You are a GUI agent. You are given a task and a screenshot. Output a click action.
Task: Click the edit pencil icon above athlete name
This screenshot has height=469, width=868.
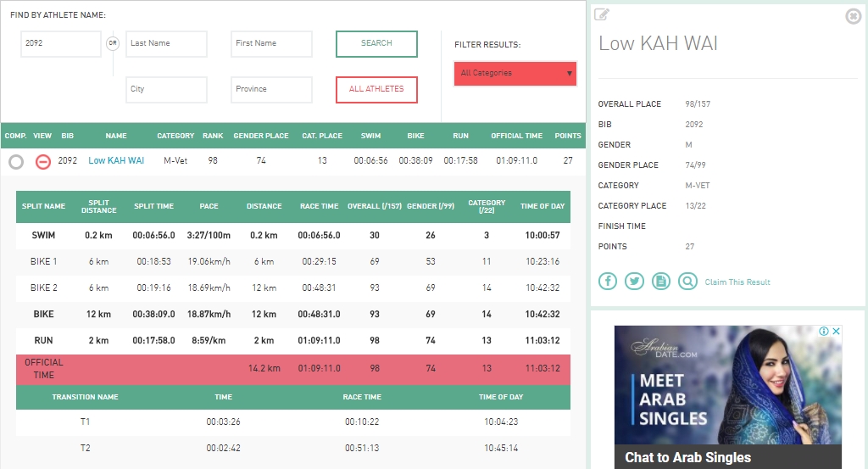tap(602, 14)
